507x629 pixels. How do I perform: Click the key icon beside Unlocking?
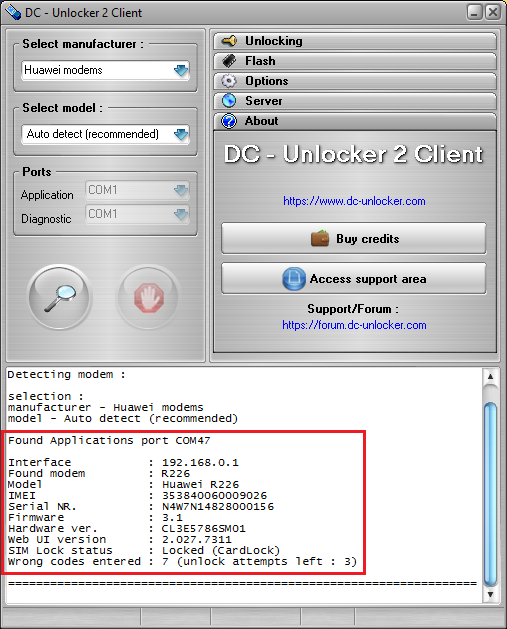click(229, 41)
